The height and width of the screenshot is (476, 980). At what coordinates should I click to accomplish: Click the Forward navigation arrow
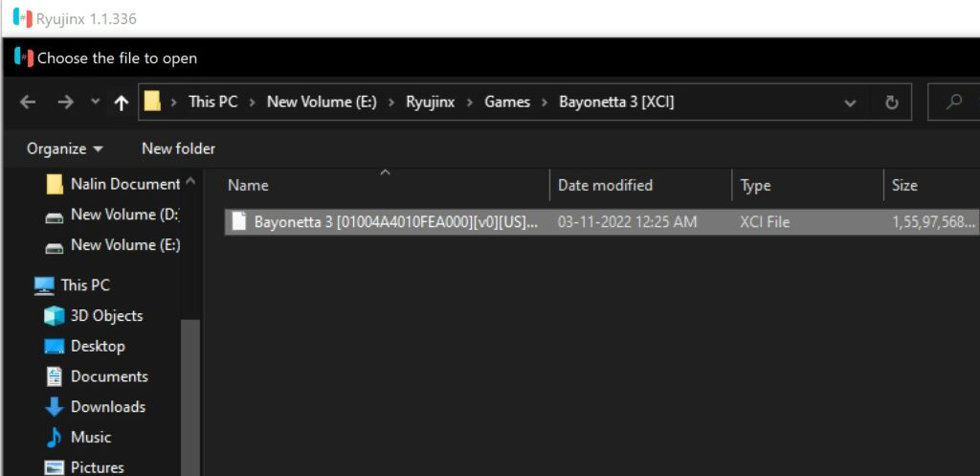tap(65, 102)
